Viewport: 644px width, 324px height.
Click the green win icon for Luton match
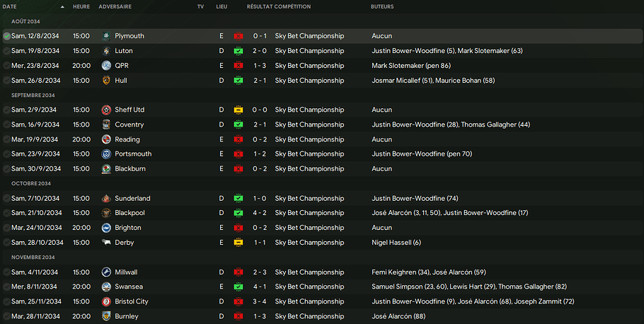point(238,51)
